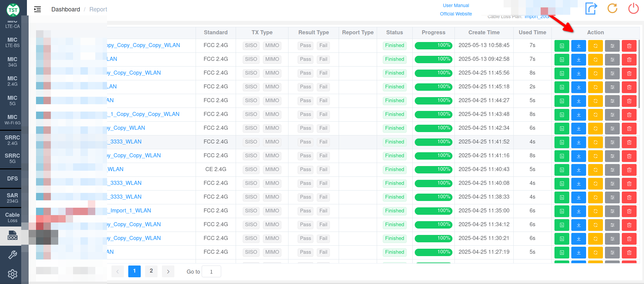The width and height of the screenshot is (644, 284).
Task: Click the Go to page number field
Action: (x=211, y=272)
